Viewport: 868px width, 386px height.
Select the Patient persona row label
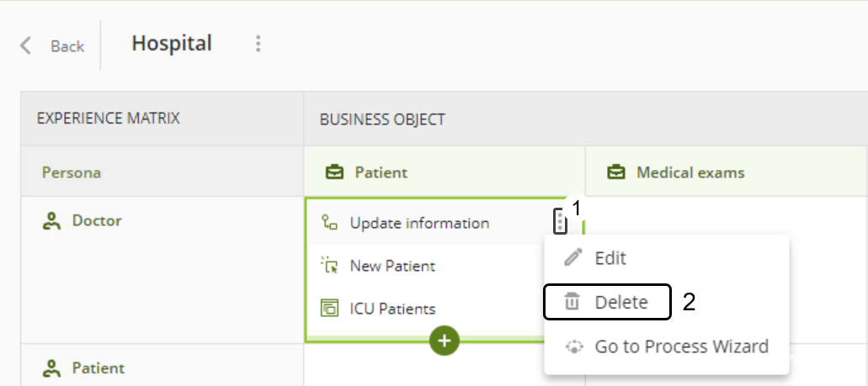[x=98, y=367]
